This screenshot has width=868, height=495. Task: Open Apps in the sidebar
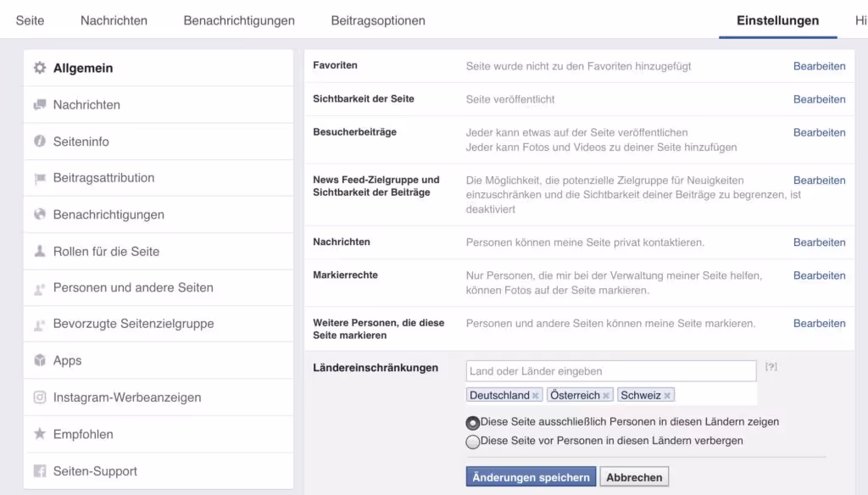[159, 360]
